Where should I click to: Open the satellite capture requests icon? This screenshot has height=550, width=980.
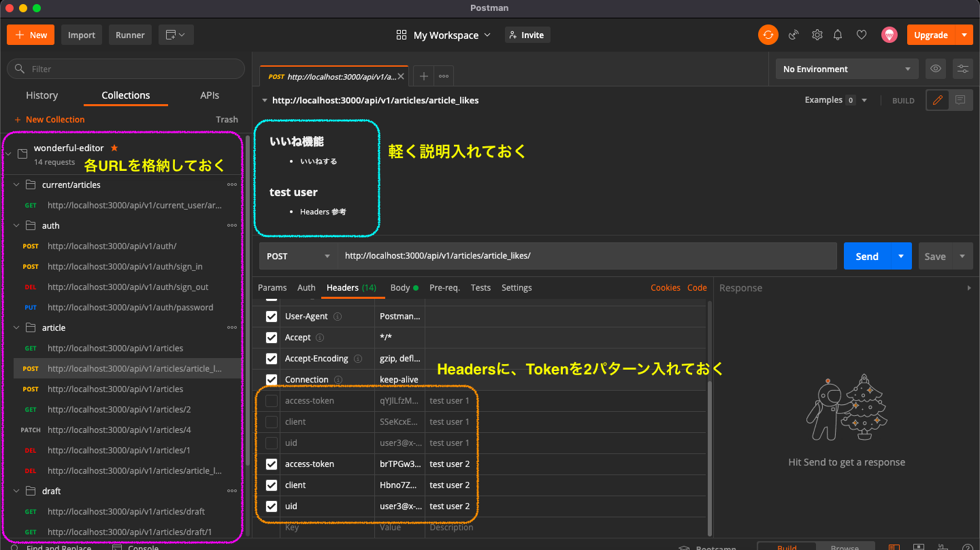(794, 35)
